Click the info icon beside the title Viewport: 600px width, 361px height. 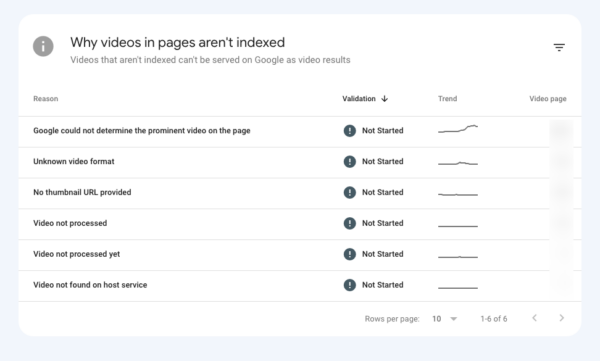[43, 46]
